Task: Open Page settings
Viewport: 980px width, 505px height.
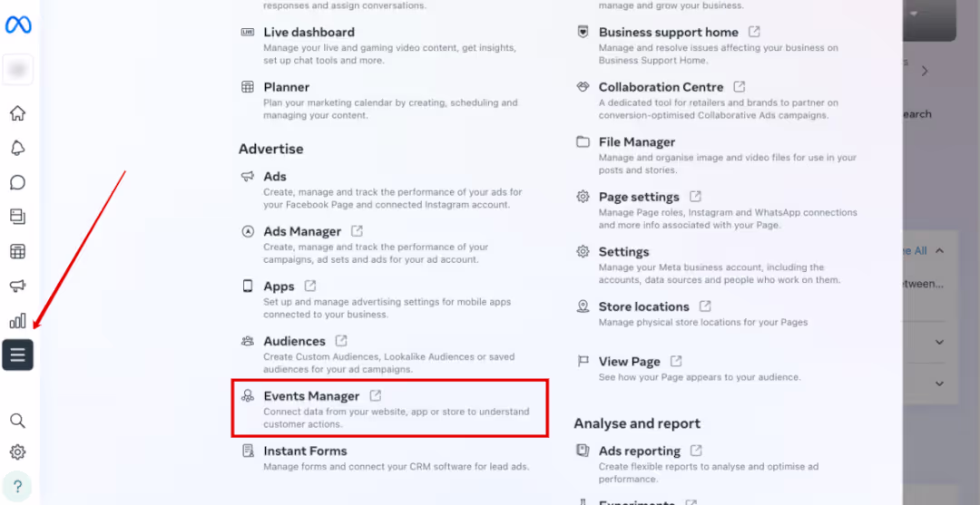Action: (x=639, y=198)
